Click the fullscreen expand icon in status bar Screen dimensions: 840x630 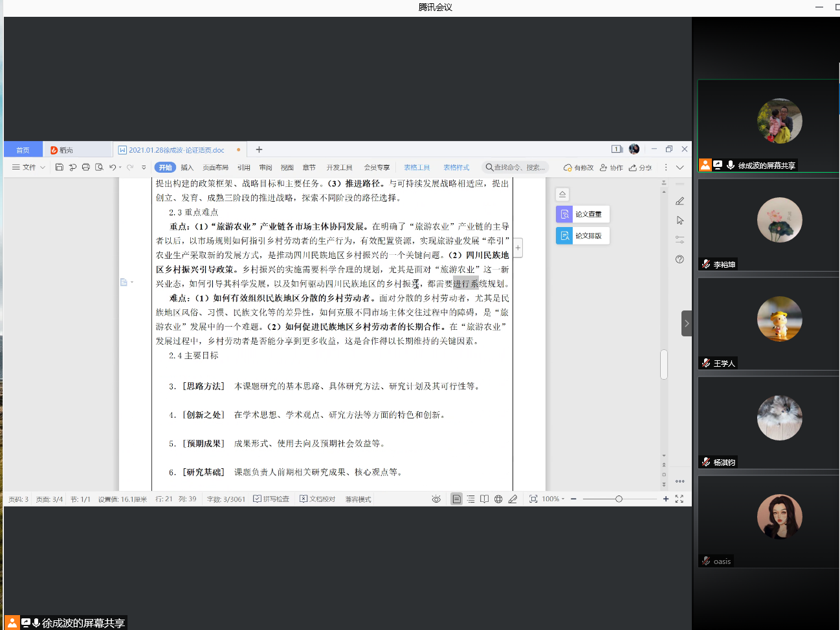coord(680,499)
